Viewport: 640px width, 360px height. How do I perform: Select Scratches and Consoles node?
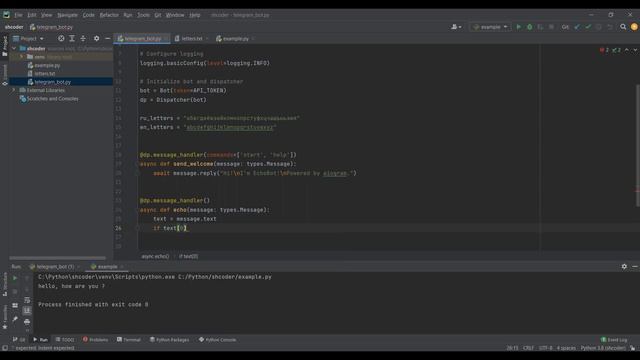pyautogui.click(x=52, y=99)
